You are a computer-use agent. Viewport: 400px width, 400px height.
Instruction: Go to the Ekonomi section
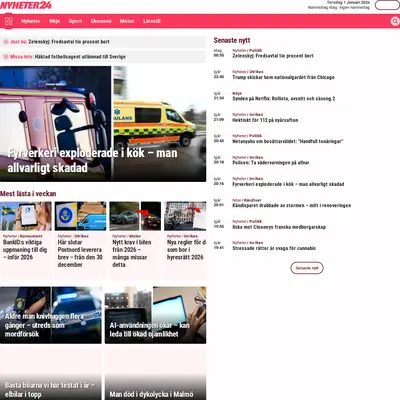click(x=101, y=21)
